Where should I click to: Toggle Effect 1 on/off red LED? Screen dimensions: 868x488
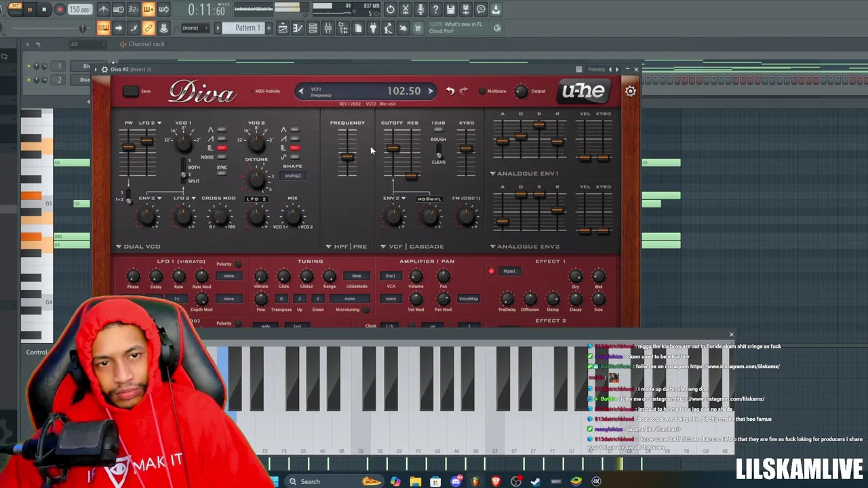pyautogui.click(x=491, y=271)
